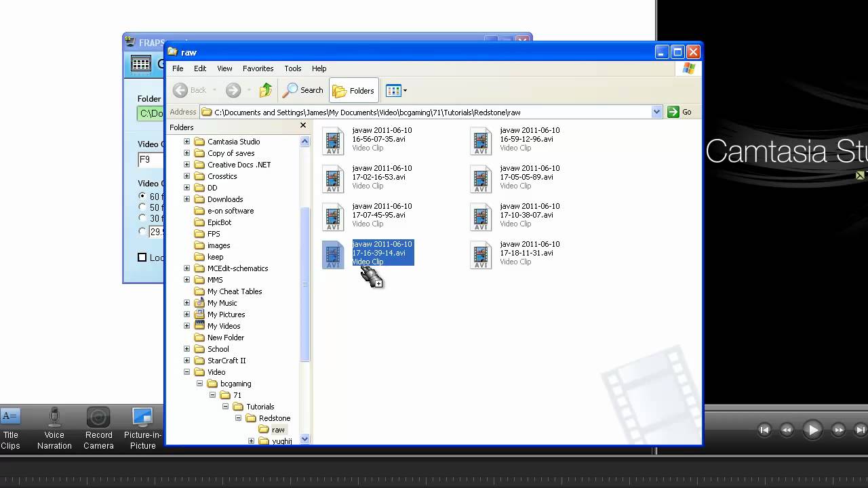Click the Go button beside address bar
Viewport: 868px width, 488px height.
pyautogui.click(x=679, y=112)
